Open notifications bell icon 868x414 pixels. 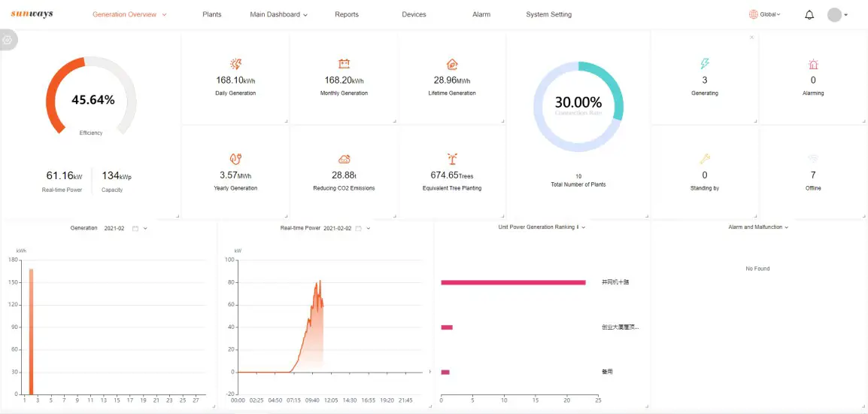click(809, 15)
